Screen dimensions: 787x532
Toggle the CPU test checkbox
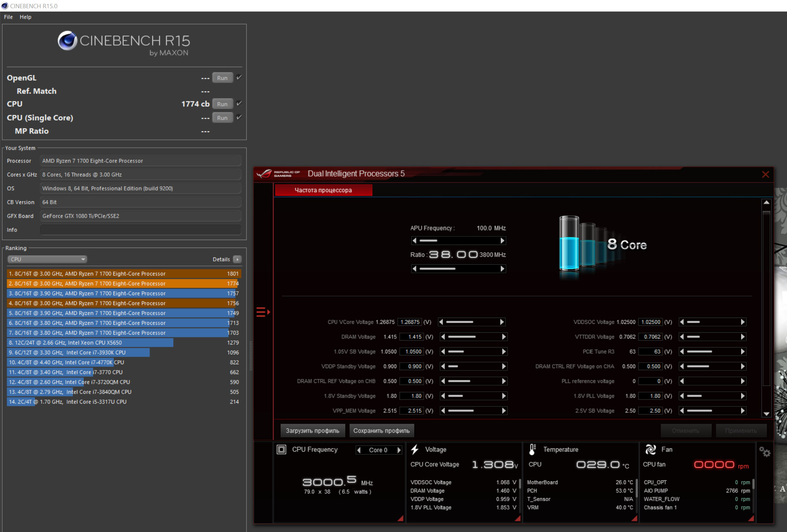(x=239, y=104)
